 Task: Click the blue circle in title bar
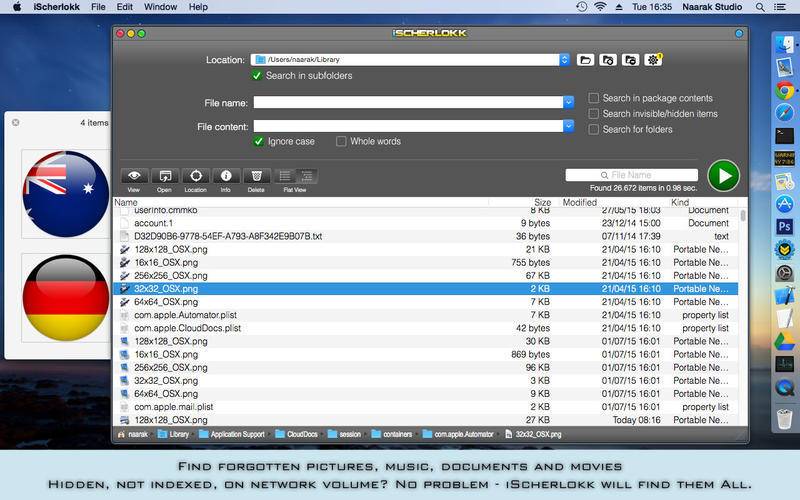[x=739, y=34]
